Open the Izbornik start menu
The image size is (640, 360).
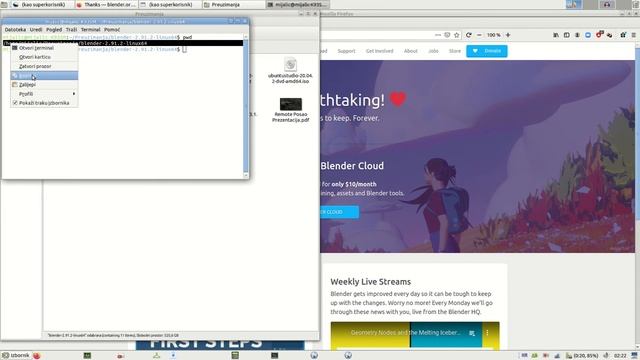16,356
